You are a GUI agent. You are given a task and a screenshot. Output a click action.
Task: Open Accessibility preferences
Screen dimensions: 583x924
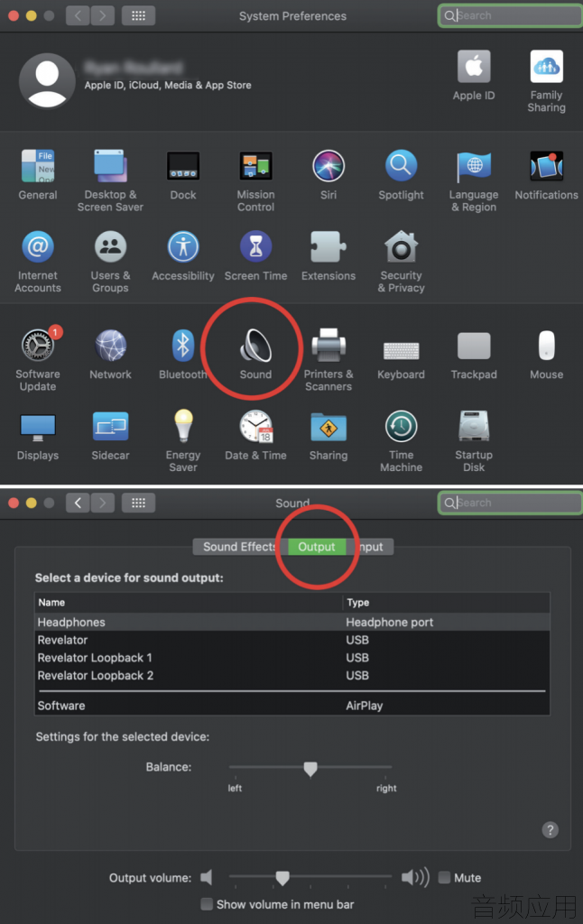(182, 256)
